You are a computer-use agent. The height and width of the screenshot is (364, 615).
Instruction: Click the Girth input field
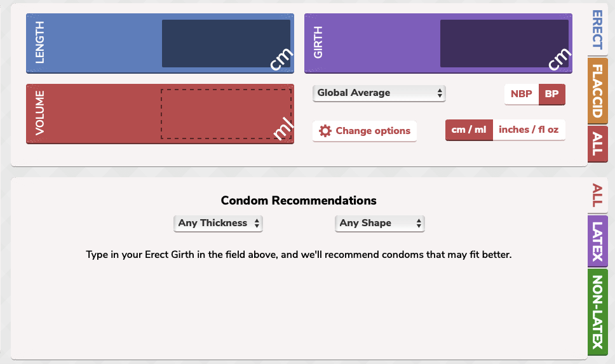point(504,43)
